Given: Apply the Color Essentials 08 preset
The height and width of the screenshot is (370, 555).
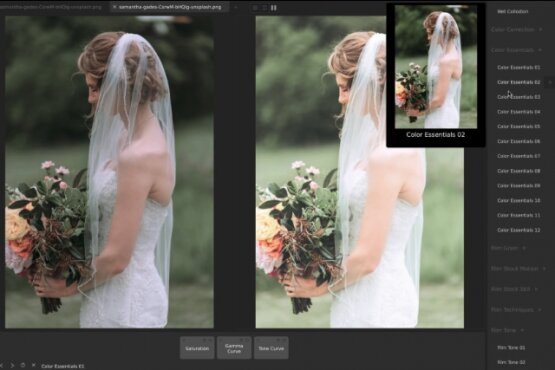Looking at the screenshot, I should 519,171.
